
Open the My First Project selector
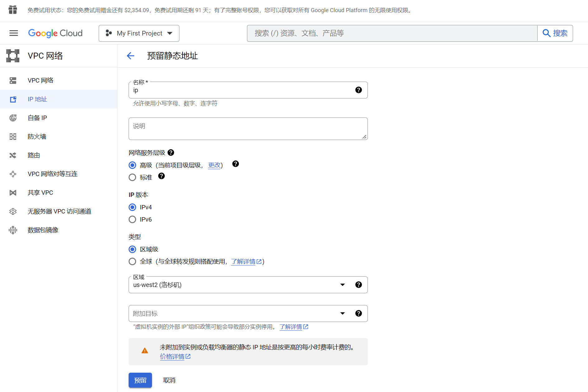pos(139,33)
